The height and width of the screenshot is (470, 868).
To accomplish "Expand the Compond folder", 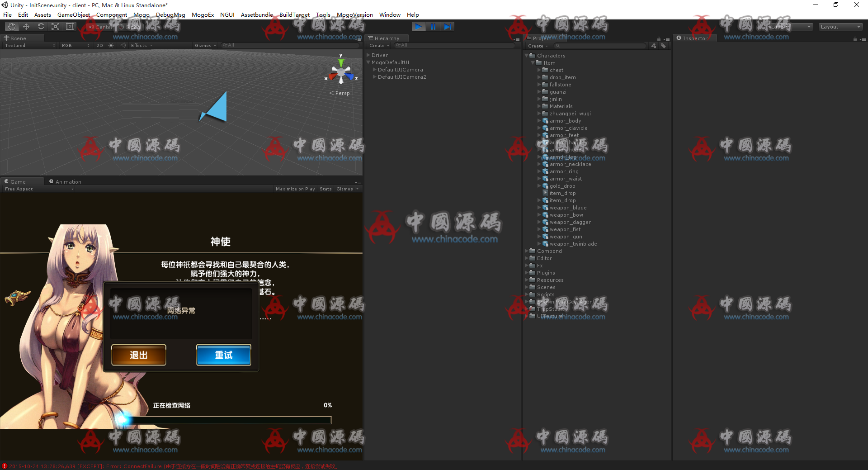I will (527, 251).
